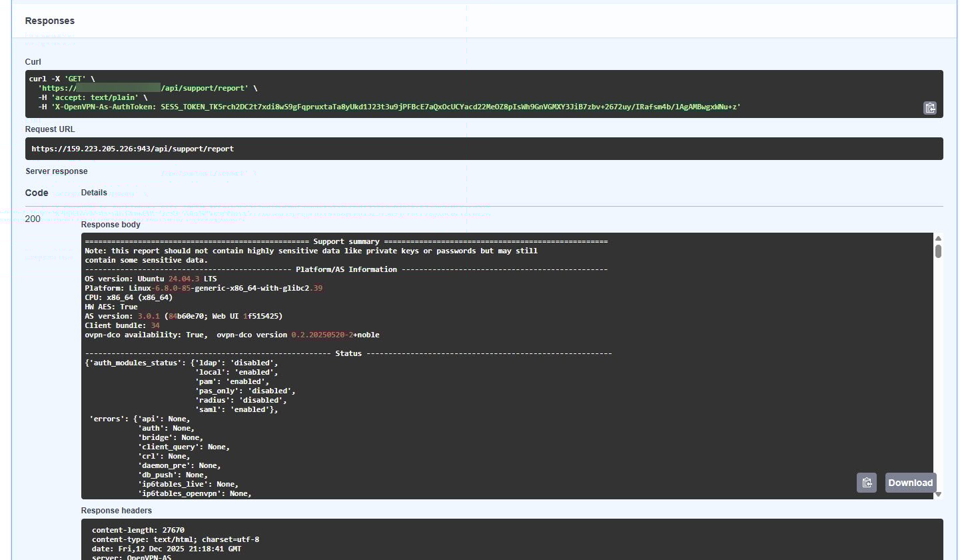Click the Details column header

click(93, 192)
